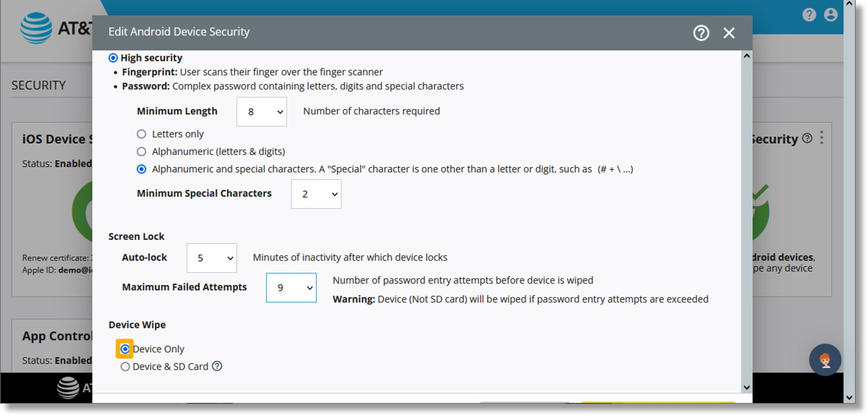
Task: Select the Letters only radio button
Action: pyautogui.click(x=141, y=133)
